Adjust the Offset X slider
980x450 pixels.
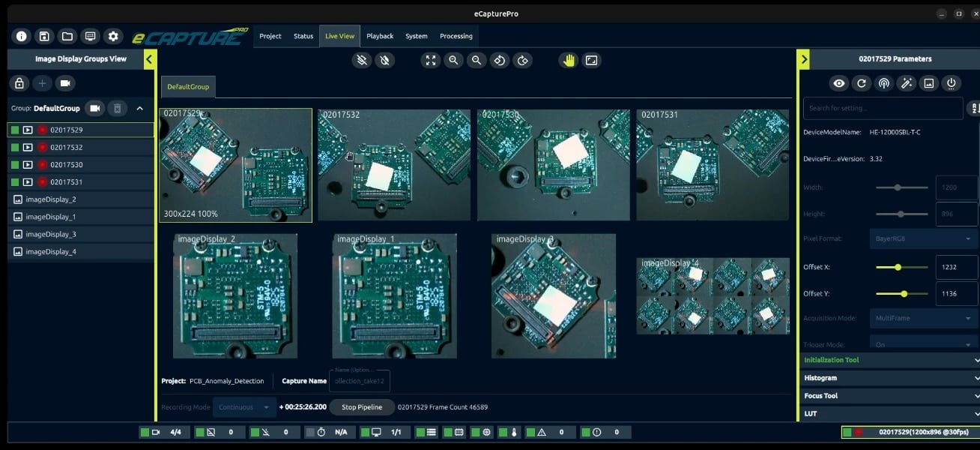tap(902, 267)
